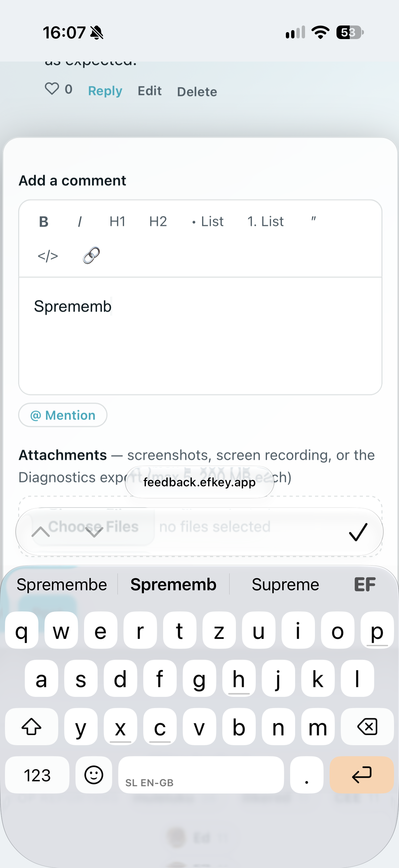Tap the keyboard backspace delete key
This screenshot has width=399, height=868.
pyautogui.click(x=367, y=727)
